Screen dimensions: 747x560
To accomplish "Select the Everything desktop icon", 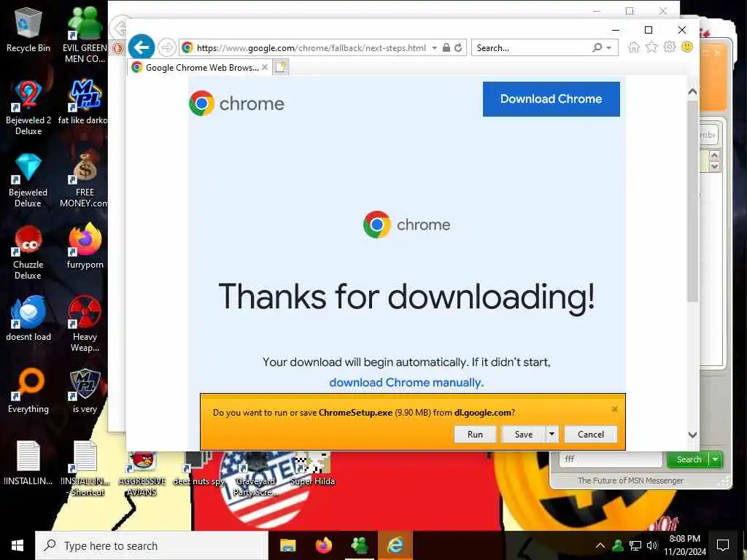I will click(28, 391).
